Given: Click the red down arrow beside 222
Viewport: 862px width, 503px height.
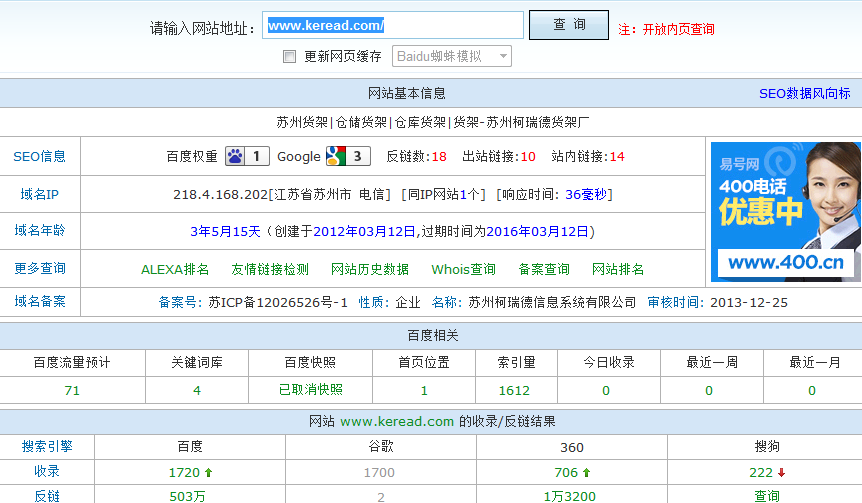Looking at the screenshot, I should pyautogui.click(x=780, y=472).
